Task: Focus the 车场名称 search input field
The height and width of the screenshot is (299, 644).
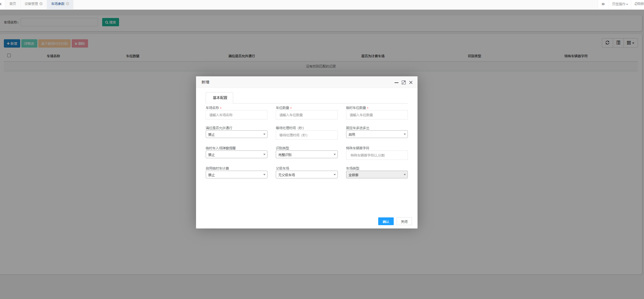Action: pos(59,22)
